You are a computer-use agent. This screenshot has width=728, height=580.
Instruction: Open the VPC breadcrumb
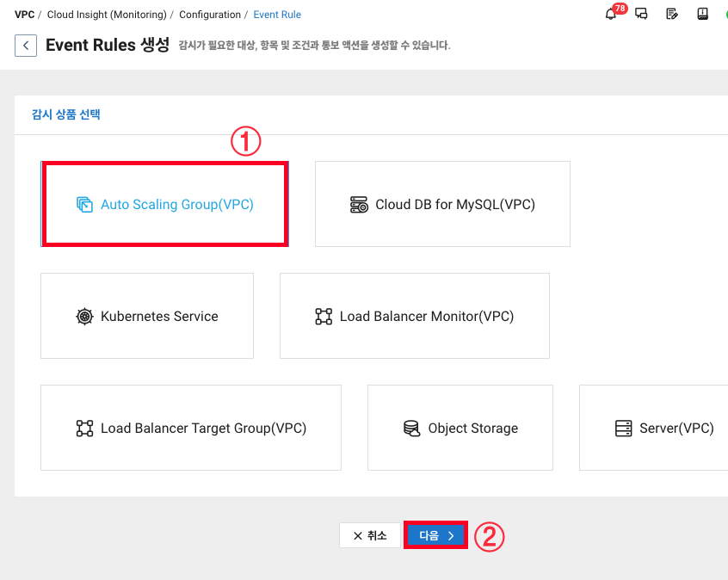coord(25,15)
